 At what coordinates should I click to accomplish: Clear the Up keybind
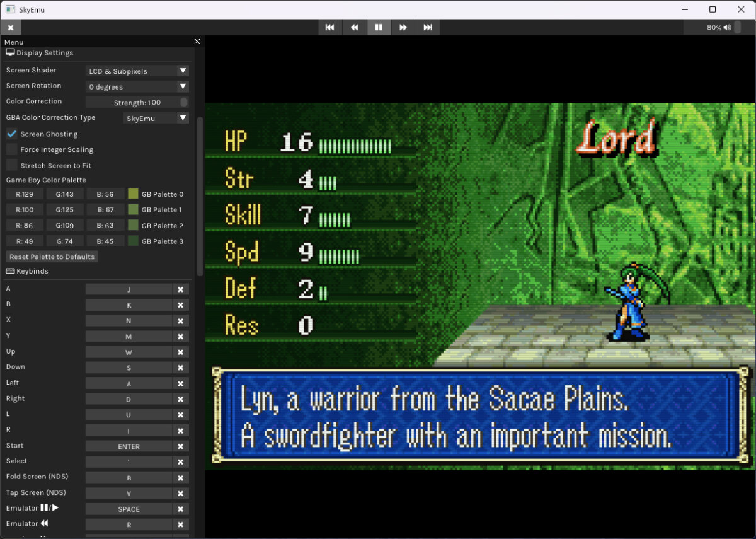click(x=180, y=352)
